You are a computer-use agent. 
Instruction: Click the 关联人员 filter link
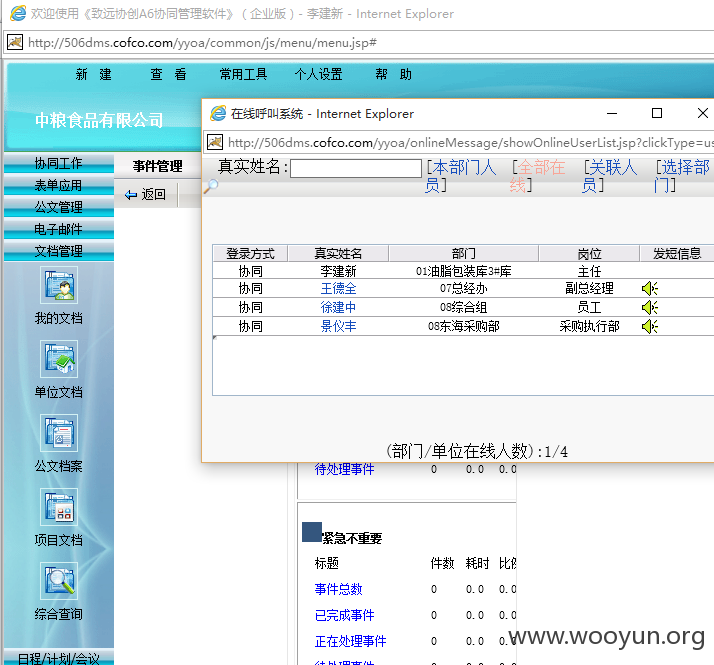pos(610,176)
